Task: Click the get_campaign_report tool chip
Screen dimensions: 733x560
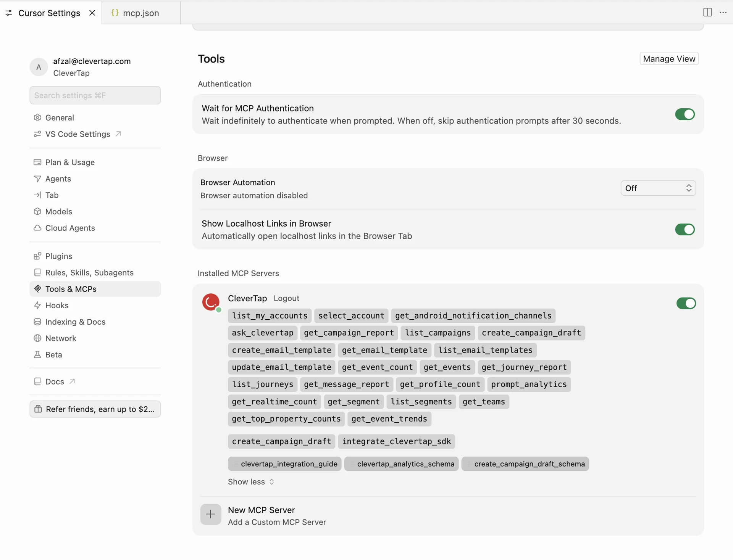Action: click(x=349, y=333)
